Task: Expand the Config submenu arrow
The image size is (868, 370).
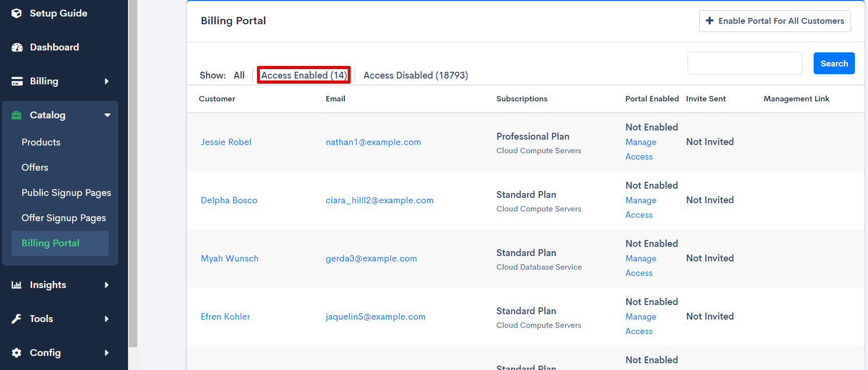Action: coord(107,353)
